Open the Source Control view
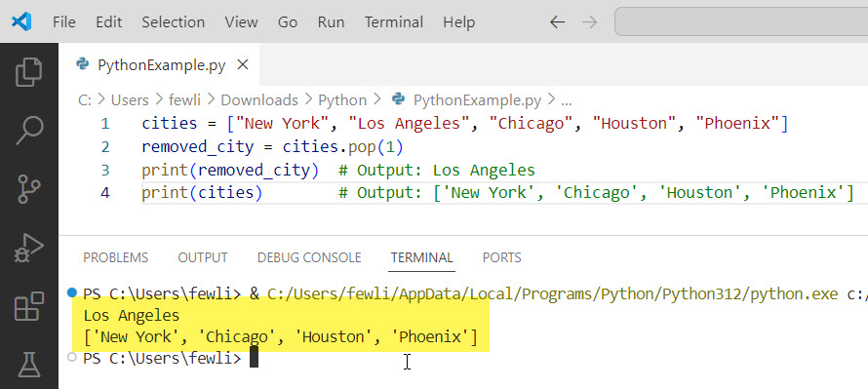 click(x=29, y=189)
